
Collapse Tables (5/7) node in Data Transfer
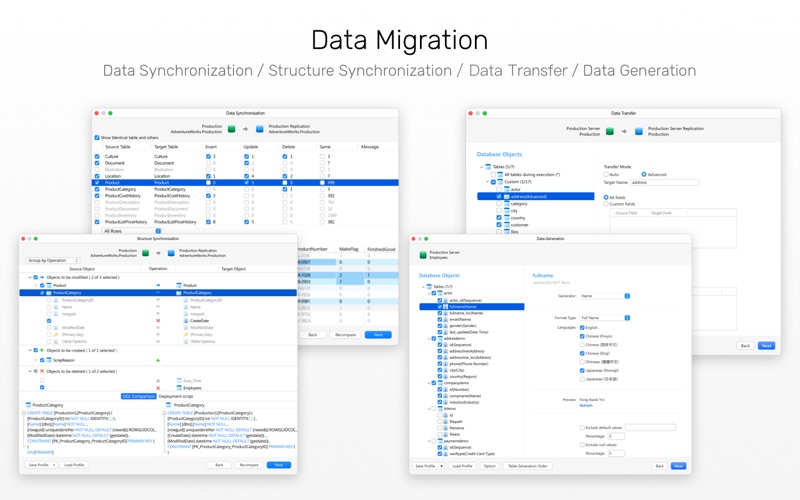point(481,167)
